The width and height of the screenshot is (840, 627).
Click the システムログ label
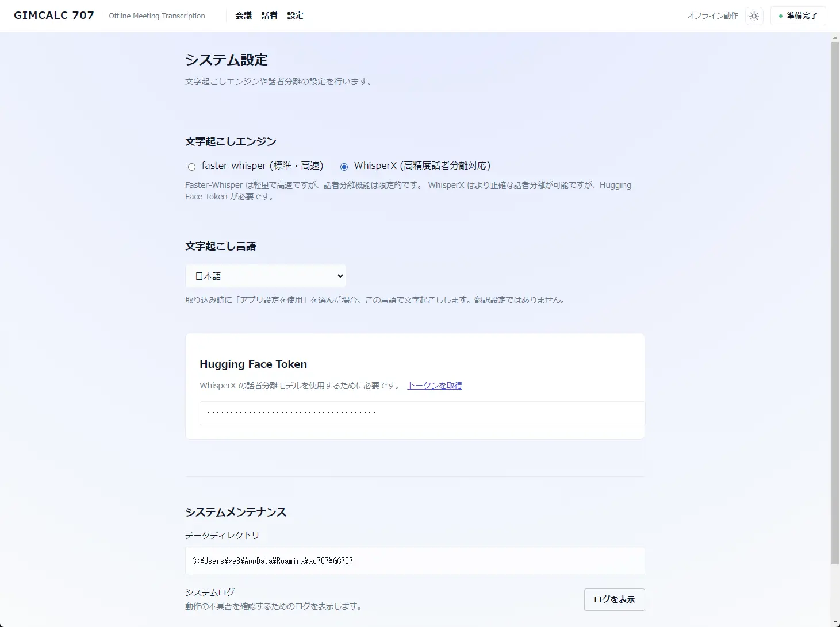(x=210, y=592)
